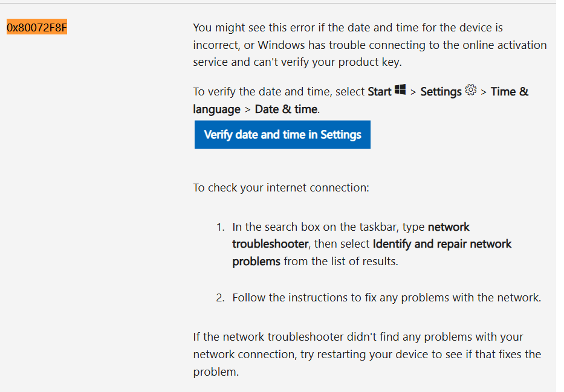The height and width of the screenshot is (392, 564).
Task: Click the number 1 list marker
Action: click(x=220, y=227)
